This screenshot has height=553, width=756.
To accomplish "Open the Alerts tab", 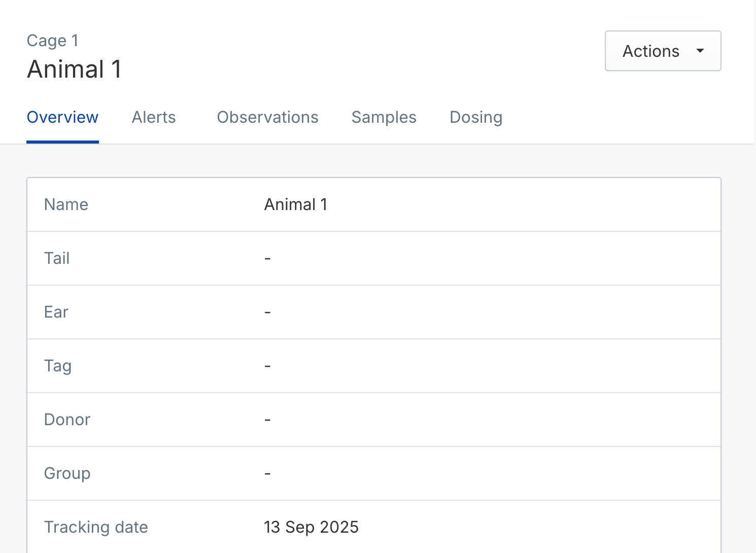I will pyautogui.click(x=154, y=117).
